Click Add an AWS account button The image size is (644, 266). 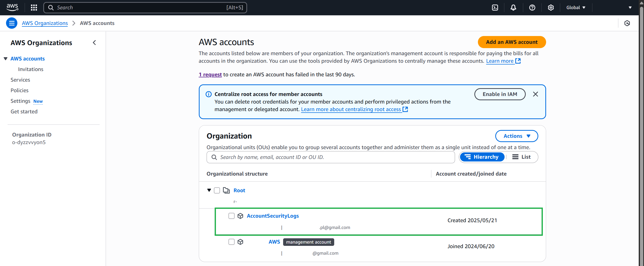512,42
